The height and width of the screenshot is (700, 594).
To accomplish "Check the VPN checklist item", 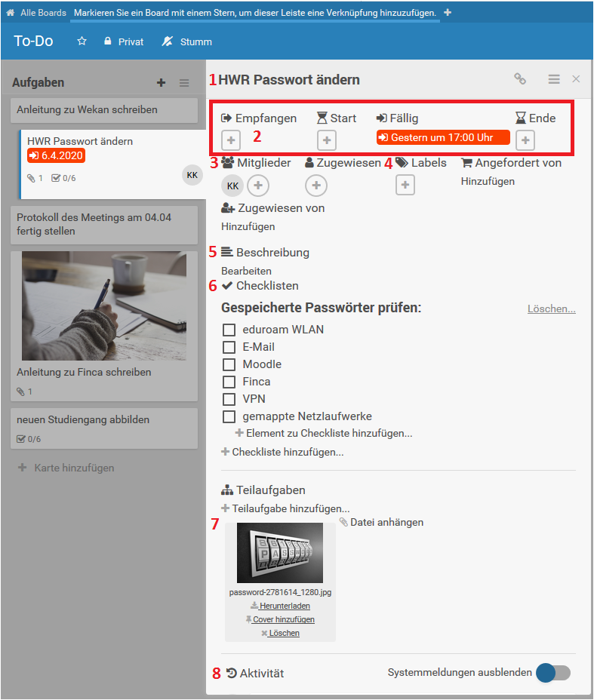I will (x=229, y=399).
